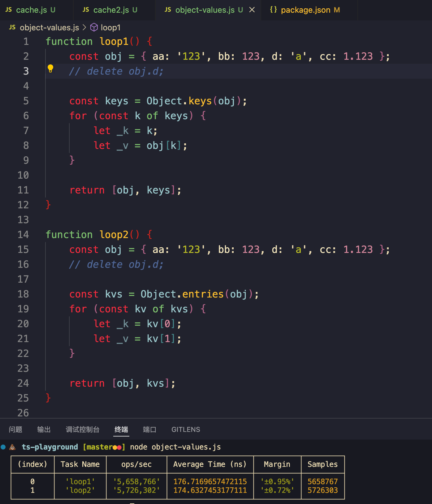Click the JS icon in the breadcrumb

point(12,28)
